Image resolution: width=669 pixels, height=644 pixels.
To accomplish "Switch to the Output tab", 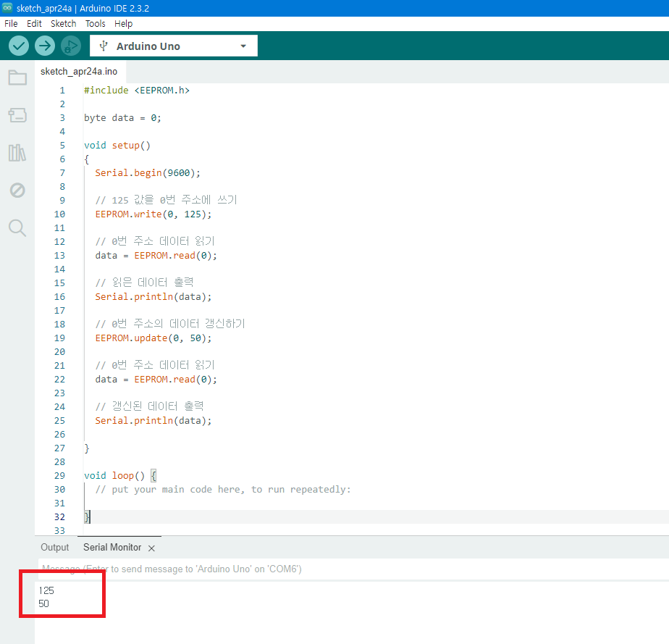I will pyautogui.click(x=54, y=547).
